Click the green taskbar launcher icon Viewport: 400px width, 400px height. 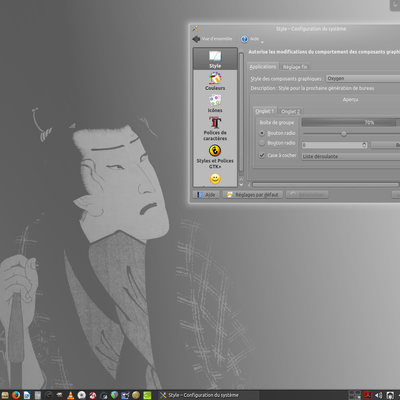pyautogui.click(x=147, y=395)
